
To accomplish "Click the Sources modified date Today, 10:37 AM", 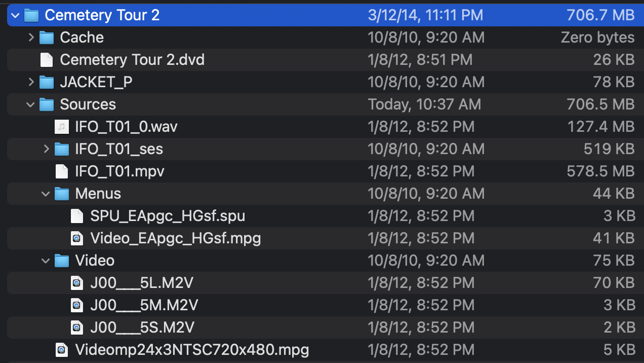I will [424, 104].
